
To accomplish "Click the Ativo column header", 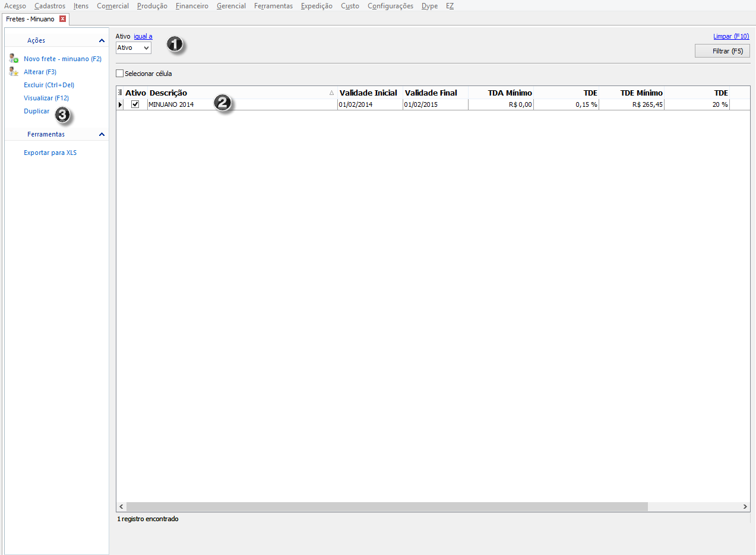I will click(x=135, y=93).
